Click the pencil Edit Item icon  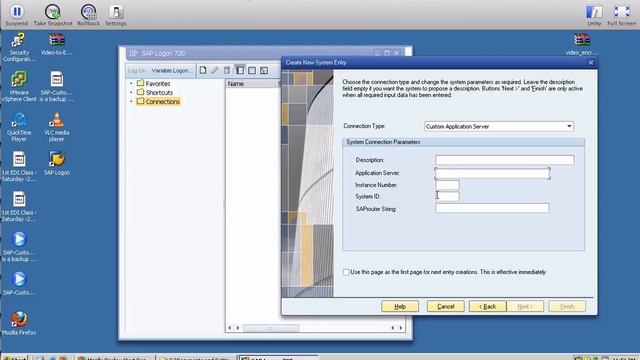coord(215,70)
